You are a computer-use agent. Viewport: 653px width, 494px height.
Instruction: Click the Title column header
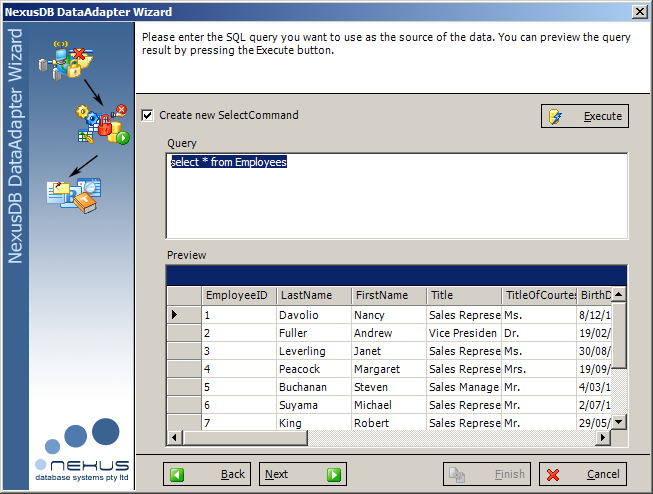point(464,296)
